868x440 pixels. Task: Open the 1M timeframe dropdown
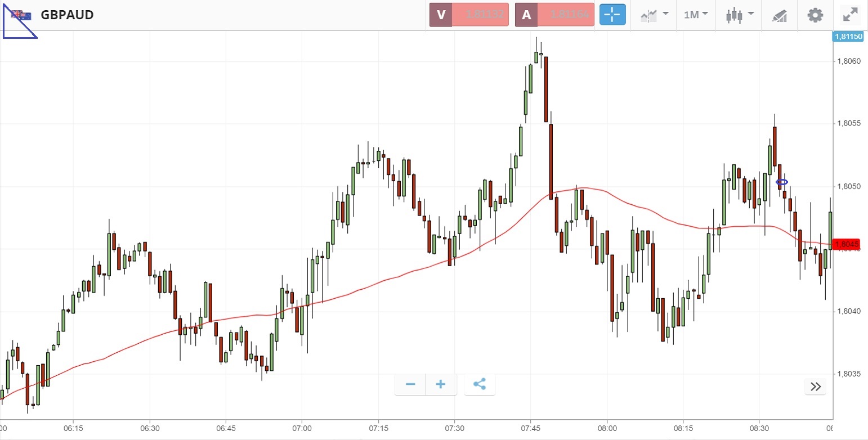[696, 15]
